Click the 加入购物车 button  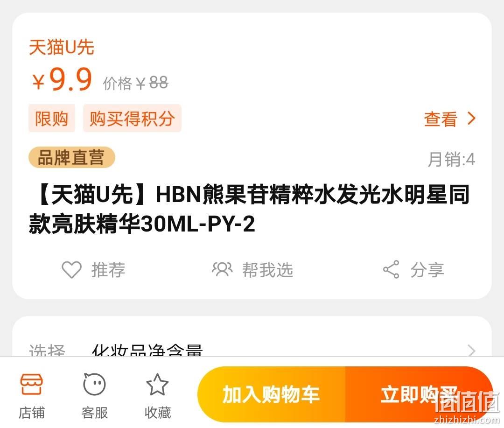coord(271,394)
